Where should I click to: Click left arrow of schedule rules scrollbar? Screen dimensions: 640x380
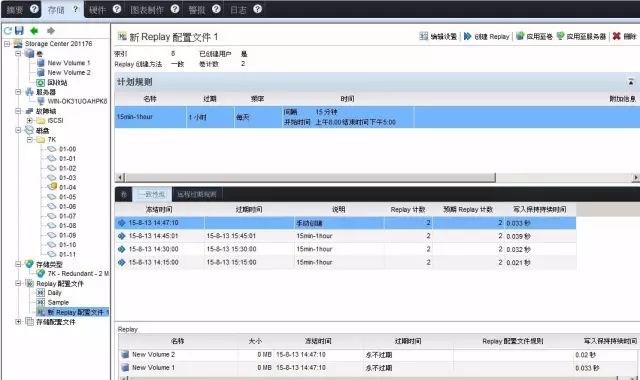[x=120, y=178]
